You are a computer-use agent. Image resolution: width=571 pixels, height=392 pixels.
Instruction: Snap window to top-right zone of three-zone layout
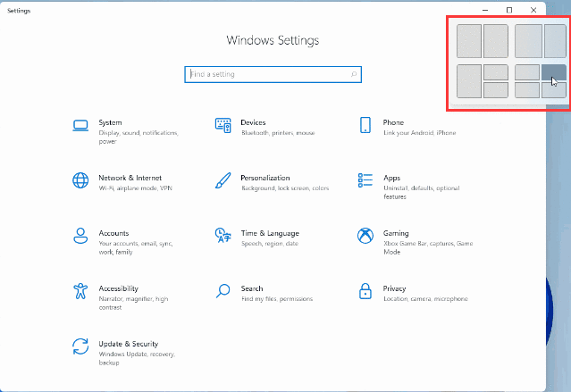tap(496, 72)
